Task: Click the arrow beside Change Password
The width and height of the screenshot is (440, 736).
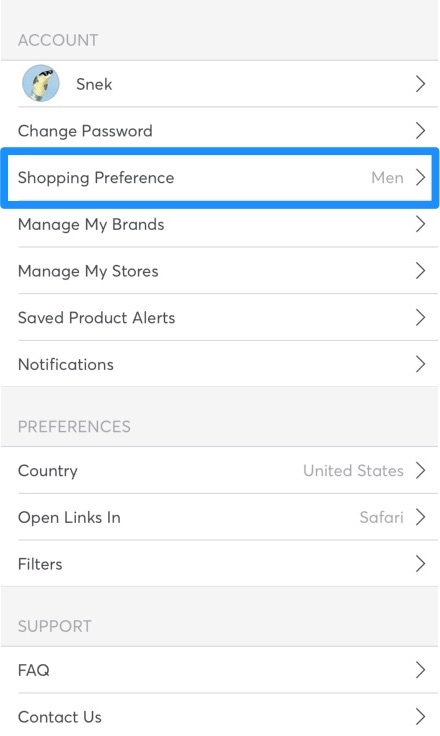Action: [x=420, y=130]
